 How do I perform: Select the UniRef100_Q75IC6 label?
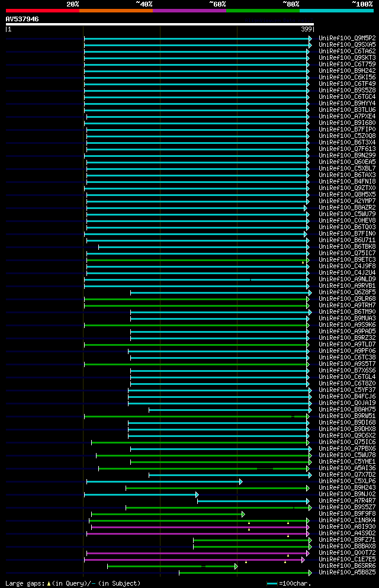click(x=347, y=442)
